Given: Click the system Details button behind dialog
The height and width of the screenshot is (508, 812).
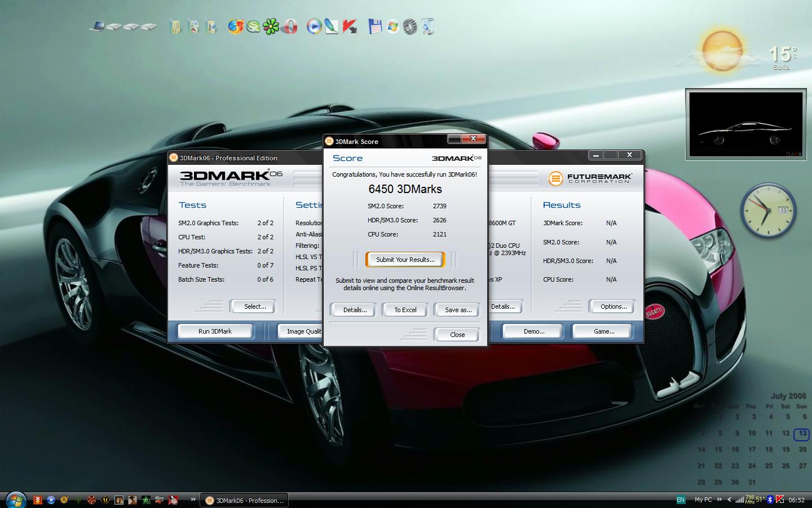Looking at the screenshot, I should tap(505, 306).
